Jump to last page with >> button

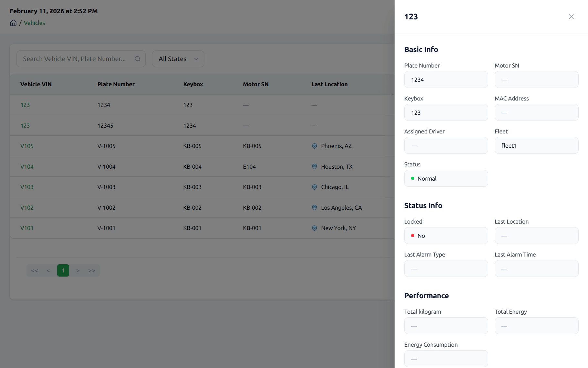click(92, 271)
